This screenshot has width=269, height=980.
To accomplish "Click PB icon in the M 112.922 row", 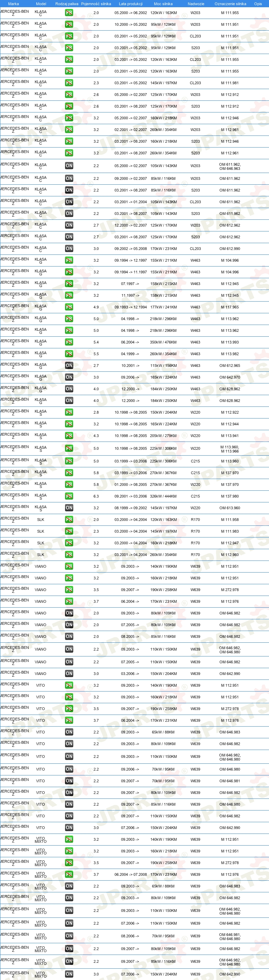I will pyautogui.click(x=69, y=412).
